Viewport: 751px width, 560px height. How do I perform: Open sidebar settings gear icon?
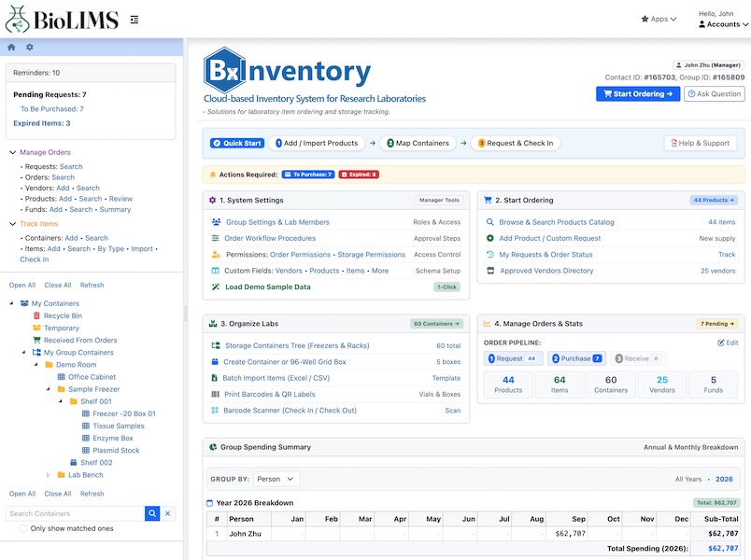30,47
